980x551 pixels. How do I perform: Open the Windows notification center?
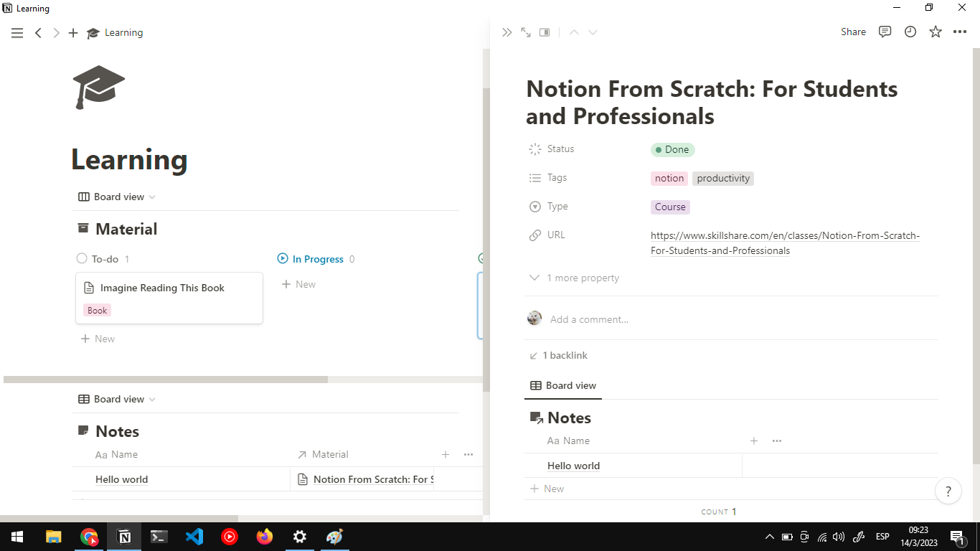957,537
